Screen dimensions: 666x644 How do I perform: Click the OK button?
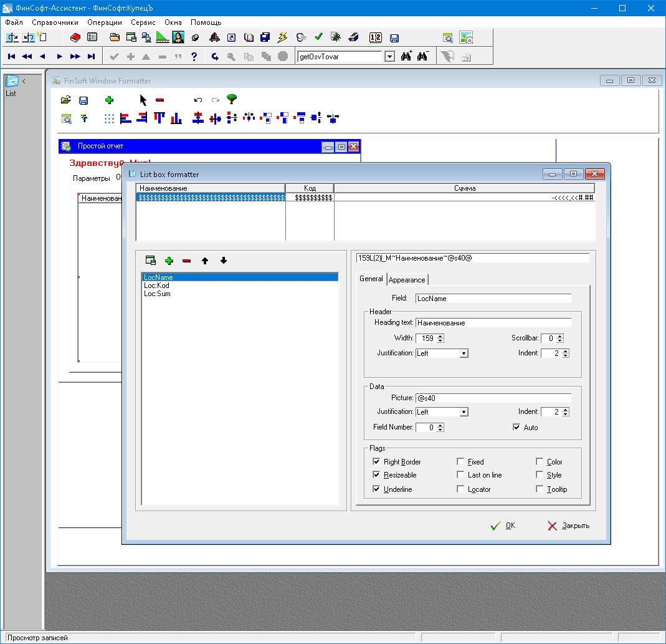[503, 526]
